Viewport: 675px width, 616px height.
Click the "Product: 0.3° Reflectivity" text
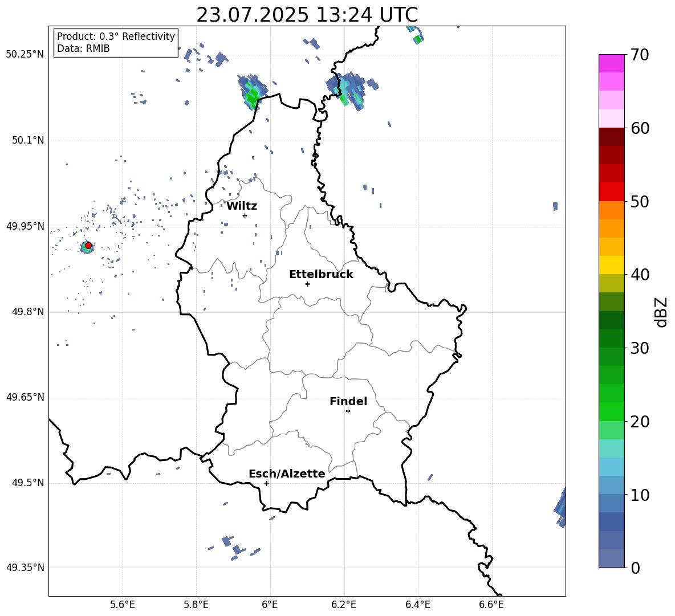(116, 36)
